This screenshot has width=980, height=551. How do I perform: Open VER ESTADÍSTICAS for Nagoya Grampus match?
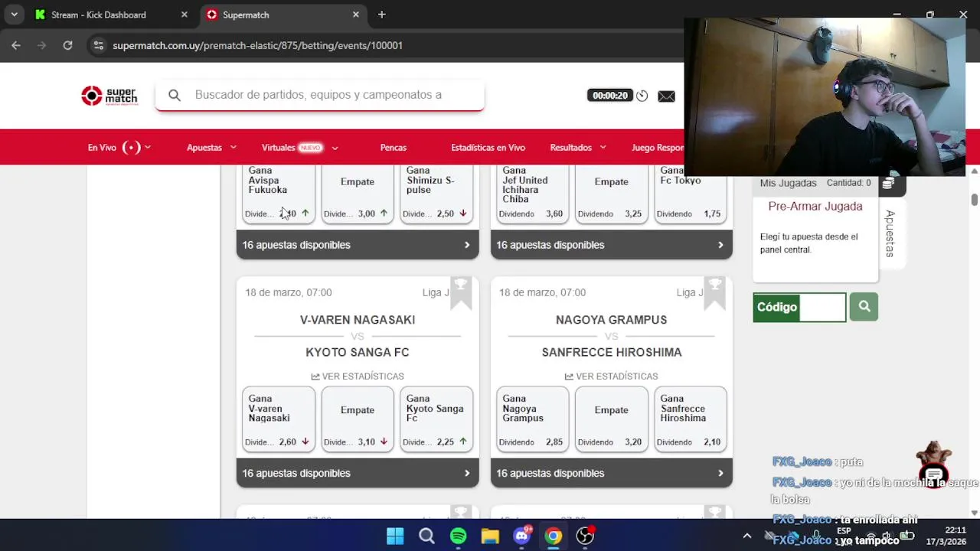coord(611,377)
